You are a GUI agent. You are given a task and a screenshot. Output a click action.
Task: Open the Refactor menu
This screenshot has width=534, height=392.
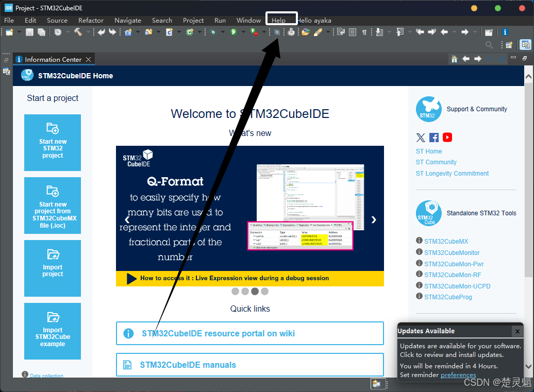[x=91, y=21]
